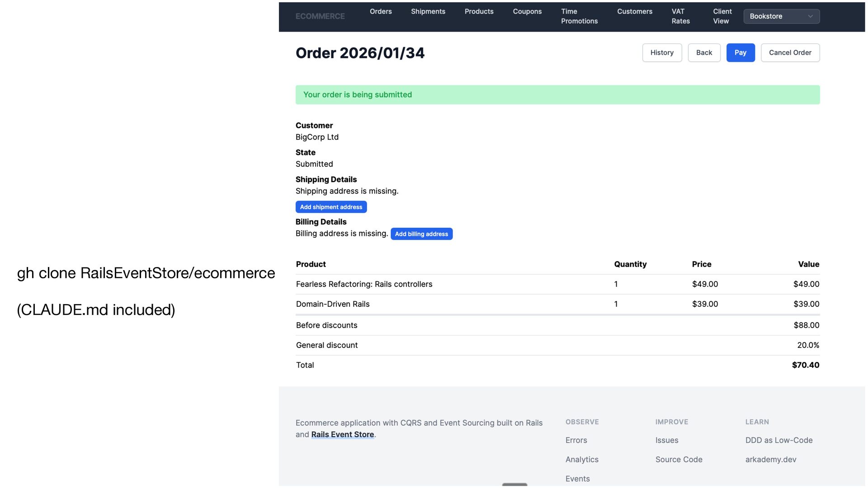
Task: Open the Orders menu item
Action: tap(381, 12)
